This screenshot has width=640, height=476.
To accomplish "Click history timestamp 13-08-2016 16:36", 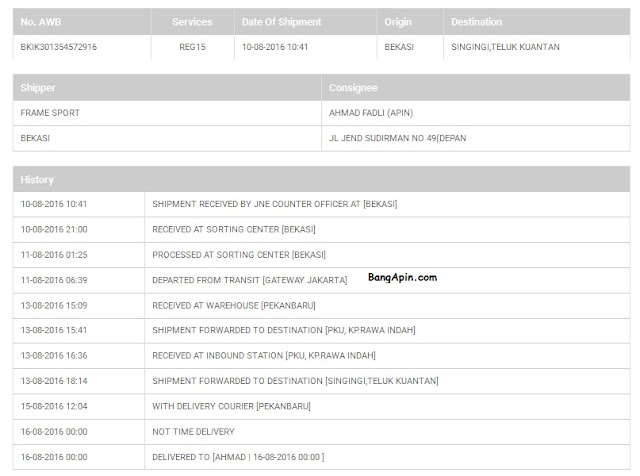I will point(54,356).
